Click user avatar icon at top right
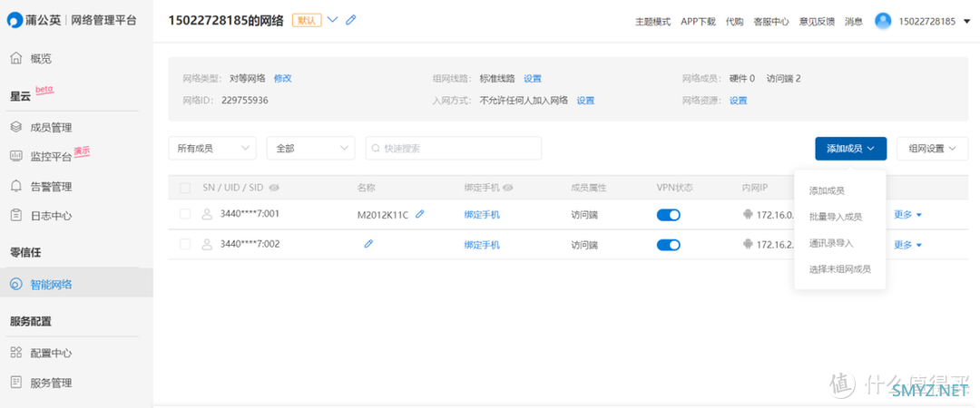 [x=883, y=21]
